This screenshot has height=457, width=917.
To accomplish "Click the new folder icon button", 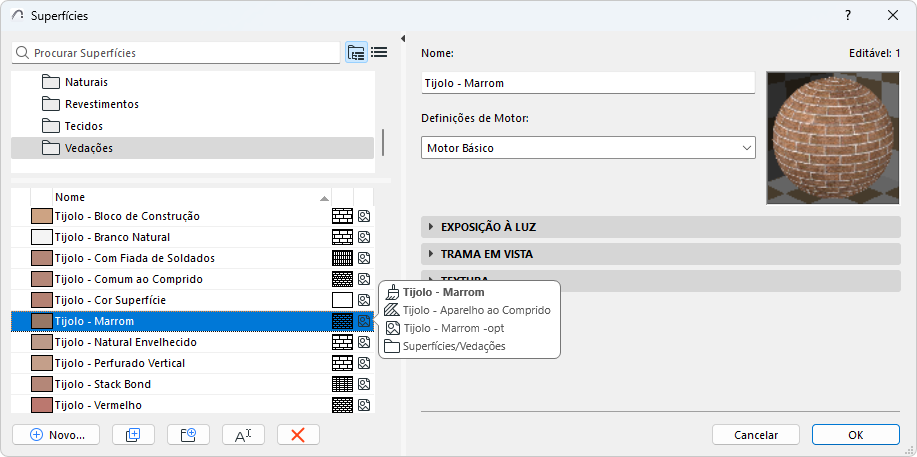I will click(x=188, y=435).
